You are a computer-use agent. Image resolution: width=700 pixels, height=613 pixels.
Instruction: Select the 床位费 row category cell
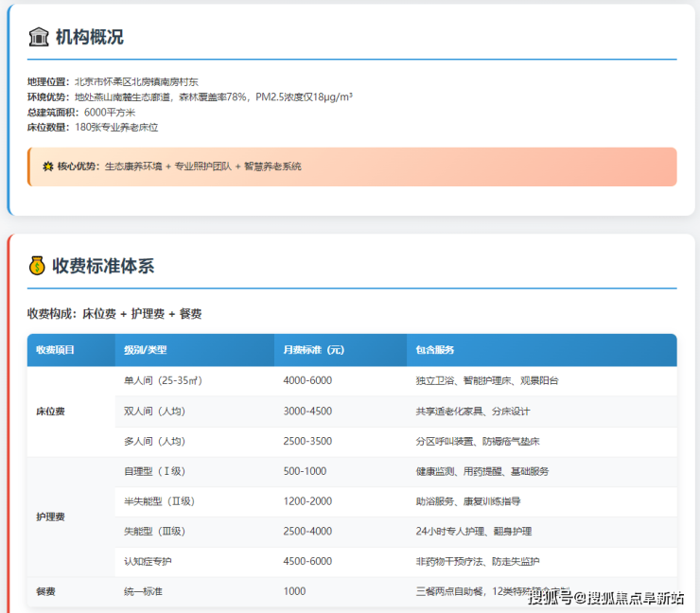click(51, 412)
